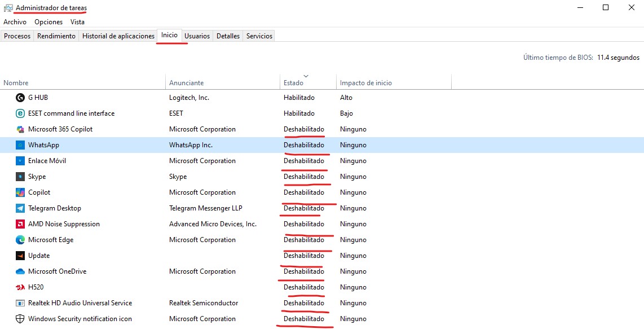The width and height of the screenshot is (644, 329).
Task: Click Habilitado status for ESET
Action: [x=299, y=113]
